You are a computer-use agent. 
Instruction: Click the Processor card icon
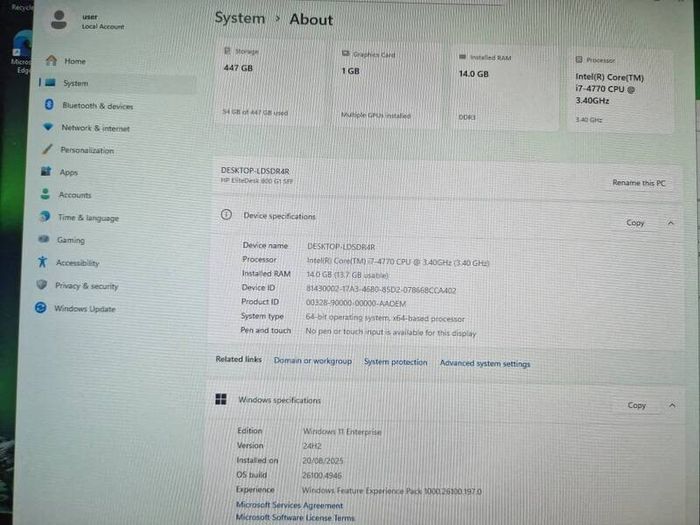pos(579,59)
